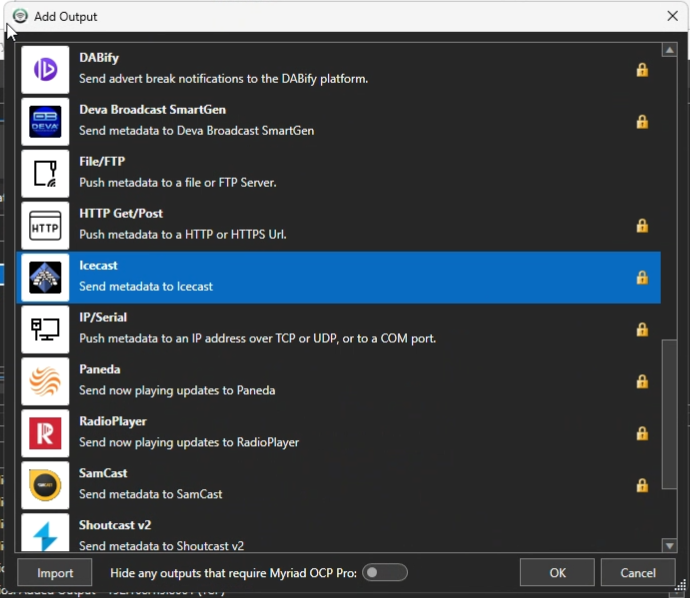Click the lock icon on SamCast row
Viewport: 690px width, 598px height.
pyautogui.click(x=642, y=485)
